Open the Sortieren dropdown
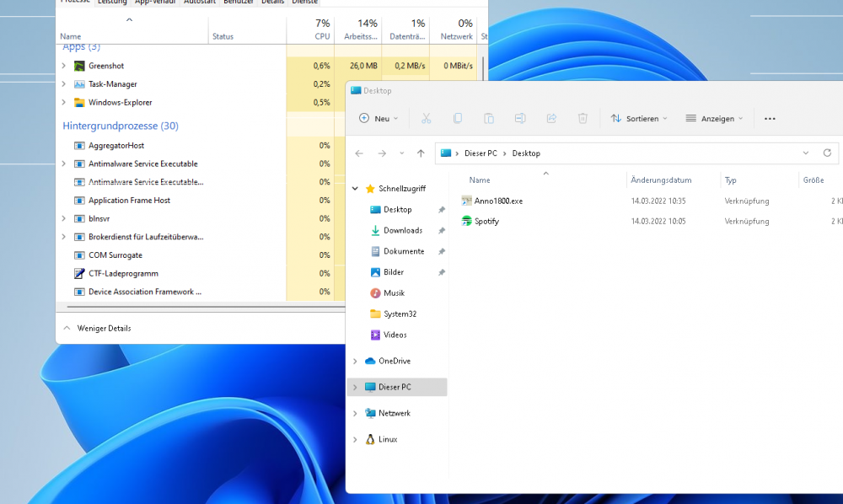843x504 pixels. coord(639,118)
